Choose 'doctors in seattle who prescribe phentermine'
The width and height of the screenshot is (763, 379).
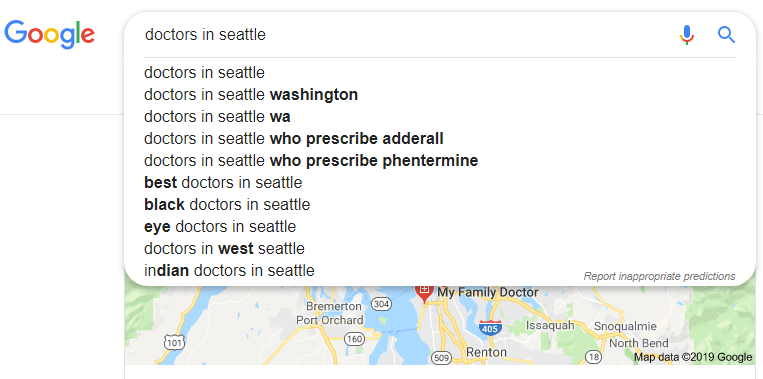point(440,161)
